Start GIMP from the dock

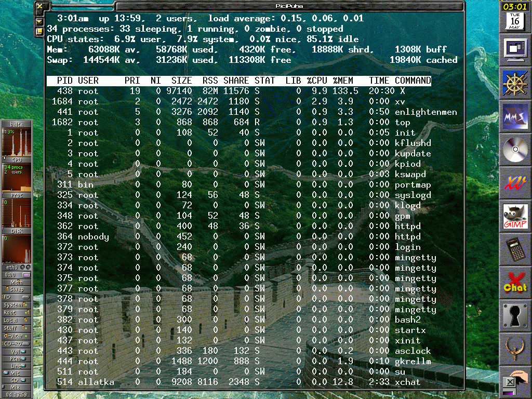[x=515, y=216]
